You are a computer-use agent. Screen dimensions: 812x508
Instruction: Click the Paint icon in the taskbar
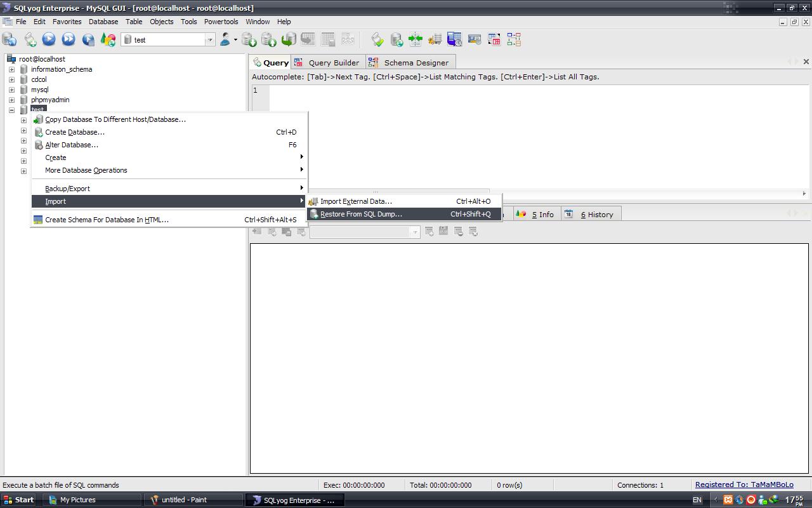154,500
